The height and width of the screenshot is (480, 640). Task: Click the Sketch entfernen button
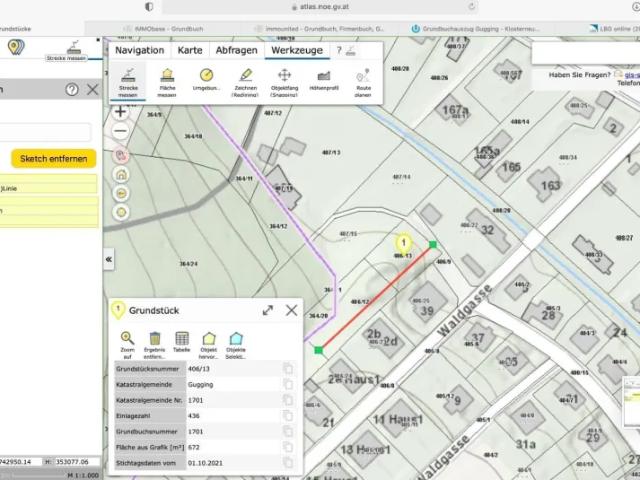tap(53, 159)
